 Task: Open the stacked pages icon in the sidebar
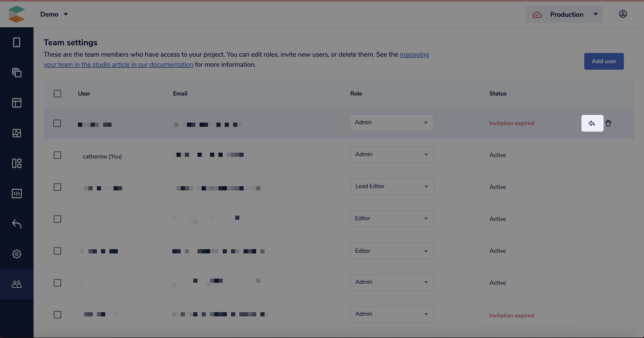tap(17, 73)
